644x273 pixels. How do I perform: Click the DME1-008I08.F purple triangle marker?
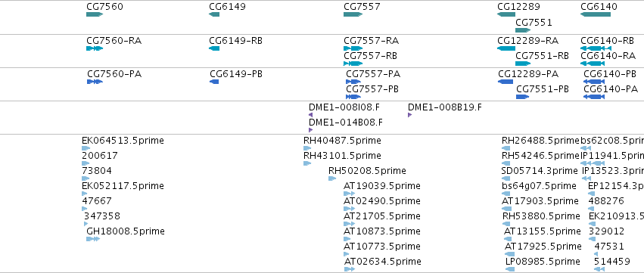click(x=310, y=115)
